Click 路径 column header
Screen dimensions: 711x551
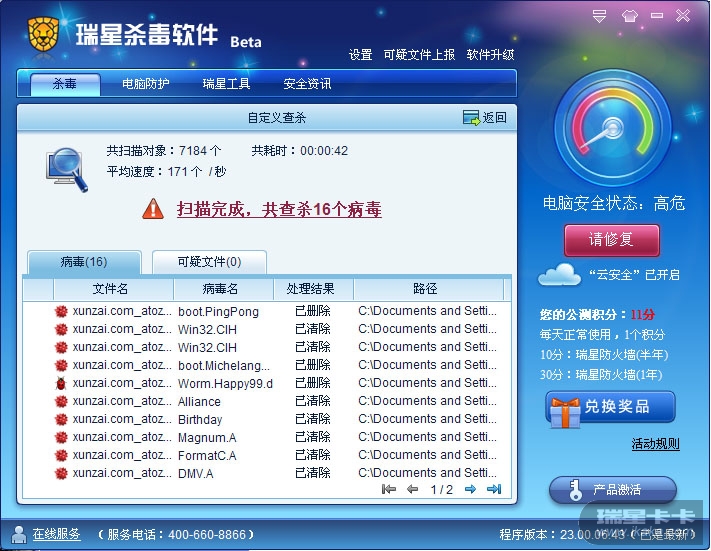pyautogui.click(x=429, y=289)
